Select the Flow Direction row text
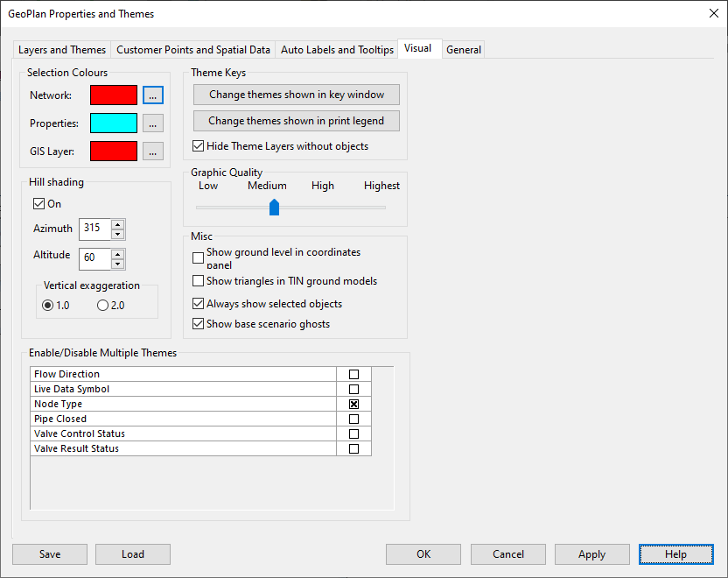728x578 pixels. click(x=66, y=374)
